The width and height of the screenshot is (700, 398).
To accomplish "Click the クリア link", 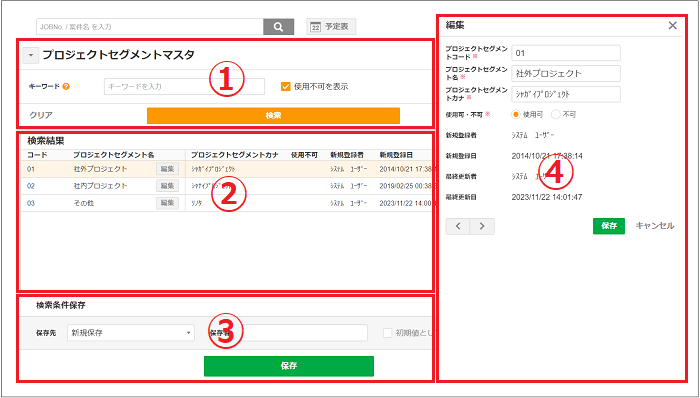I will click(x=41, y=116).
